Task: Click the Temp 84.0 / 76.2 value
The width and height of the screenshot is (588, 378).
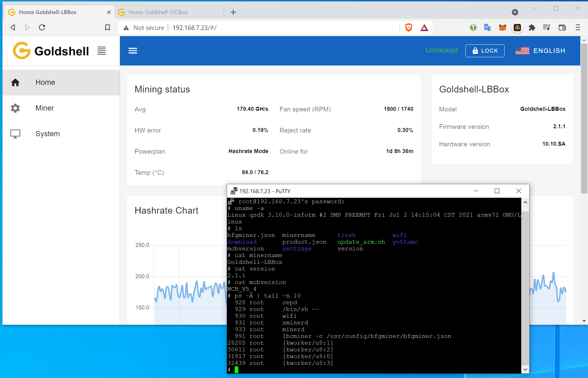Action: [x=255, y=172]
